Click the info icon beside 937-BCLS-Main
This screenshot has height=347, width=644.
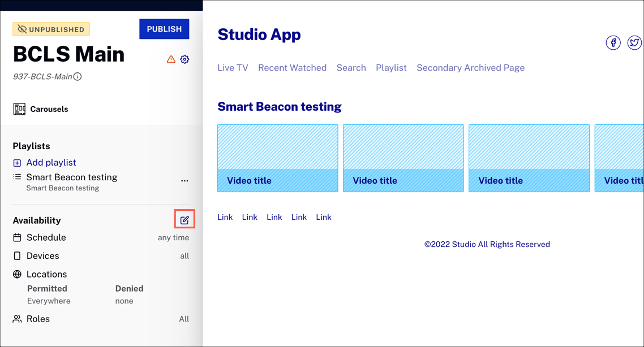pos(77,77)
